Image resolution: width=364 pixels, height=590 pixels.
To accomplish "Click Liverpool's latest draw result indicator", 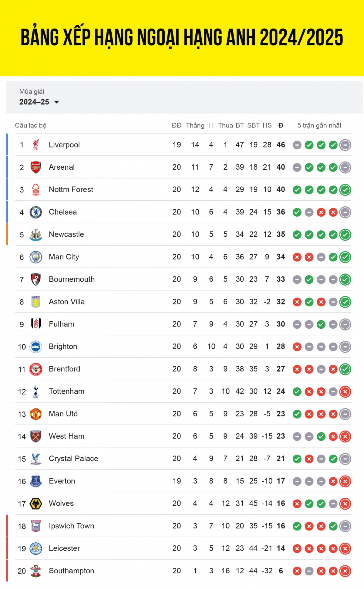I will click(345, 145).
